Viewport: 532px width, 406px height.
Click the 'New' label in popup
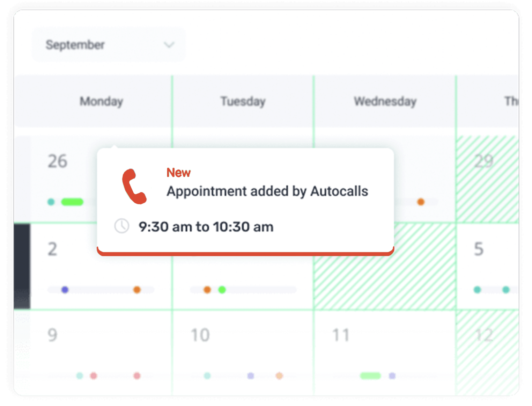178,173
